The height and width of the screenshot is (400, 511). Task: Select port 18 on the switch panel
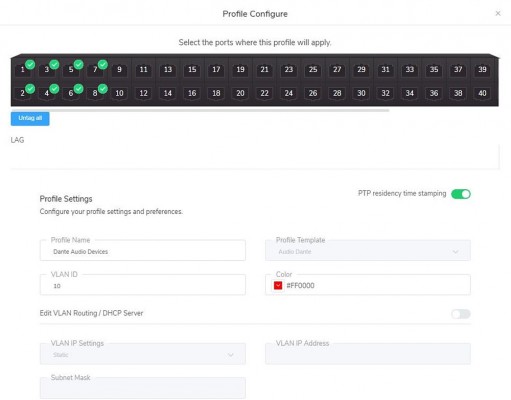coord(216,93)
